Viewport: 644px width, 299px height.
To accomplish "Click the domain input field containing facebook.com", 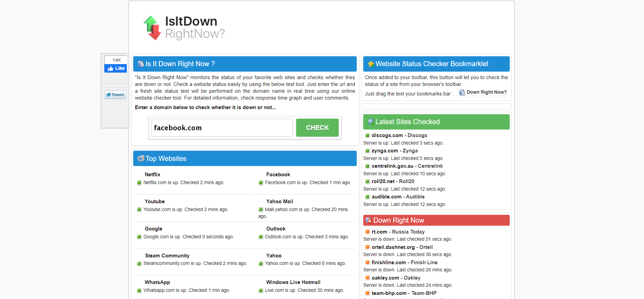I will (222, 128).
